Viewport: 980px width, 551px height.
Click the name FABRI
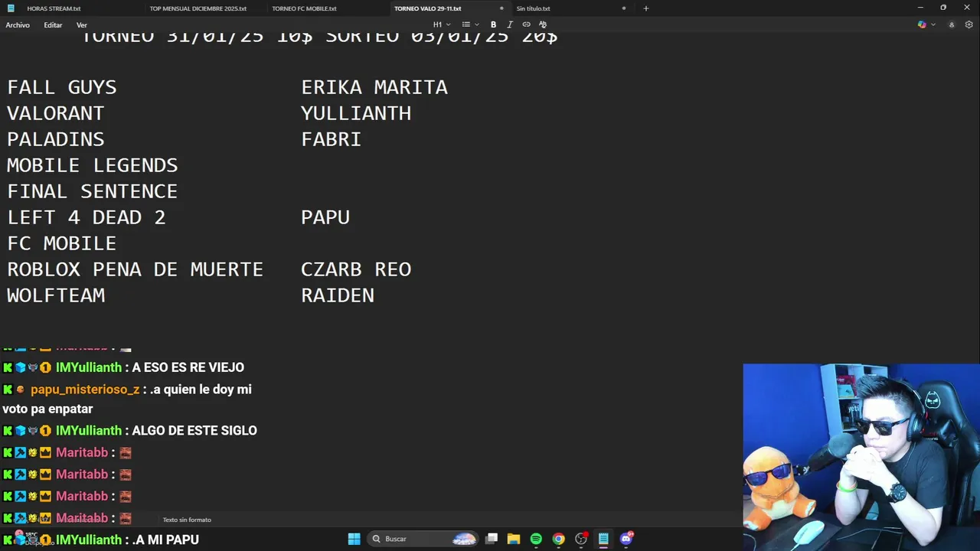tap(332, 139)
